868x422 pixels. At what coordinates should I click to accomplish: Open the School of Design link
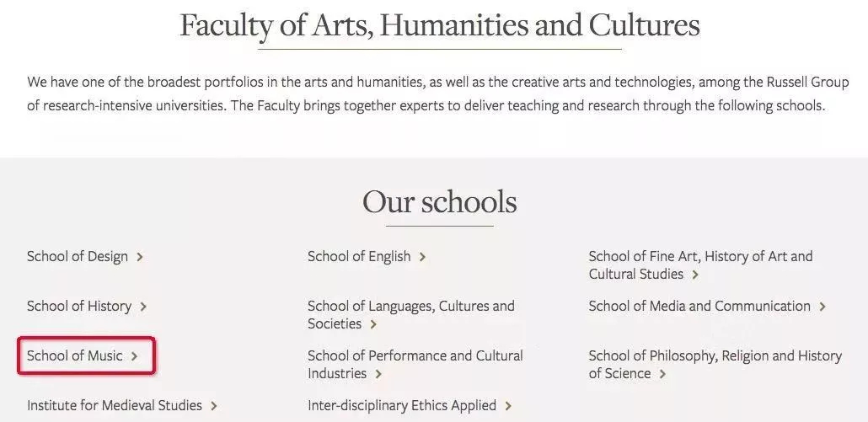click(77, 257)
